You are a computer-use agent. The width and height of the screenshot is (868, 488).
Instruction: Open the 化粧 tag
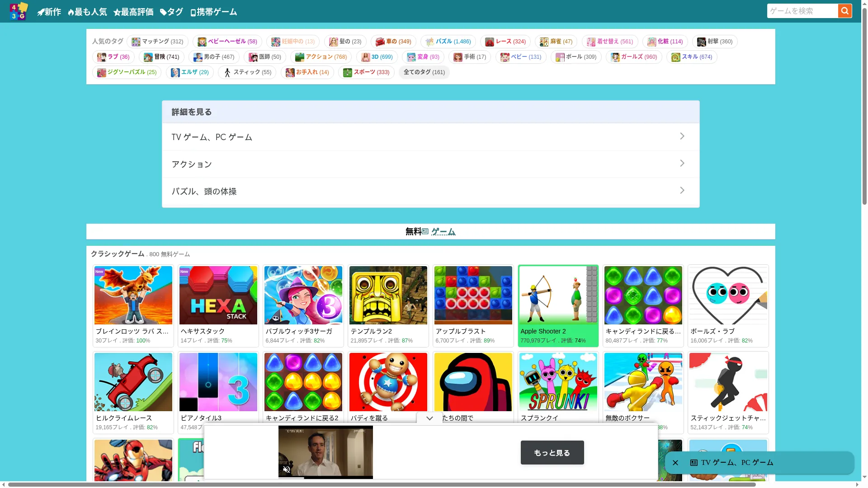tap(665, 42)
